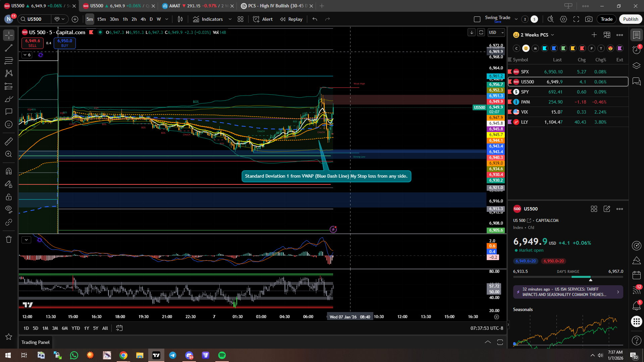Toggle the chart layout rectangle checkbox

[477, 19]
